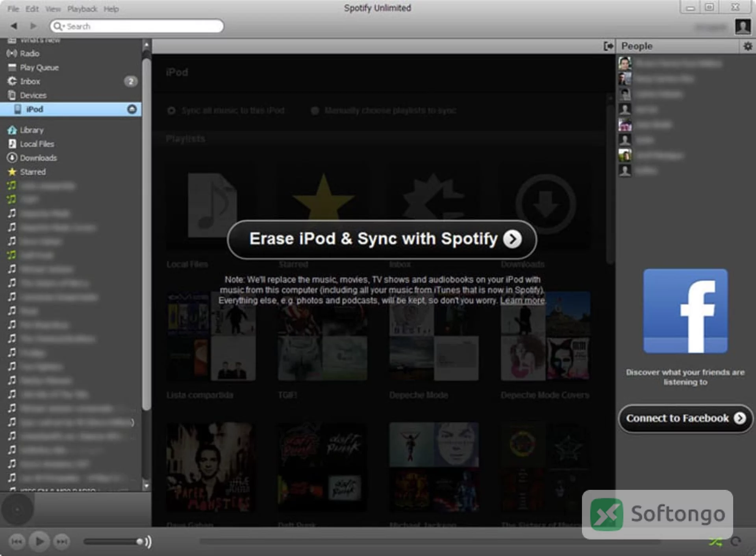
Task: Open the Edit menu
Action: point(32,9)
